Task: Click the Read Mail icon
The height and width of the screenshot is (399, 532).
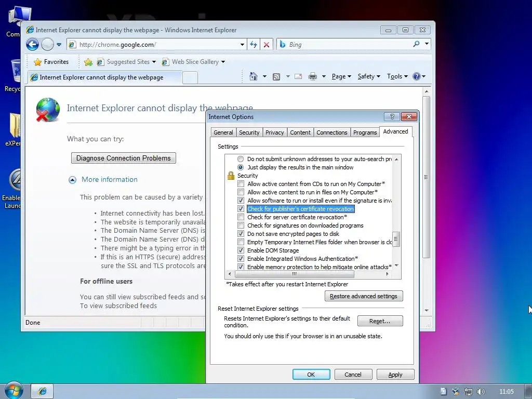Action: 298,76
